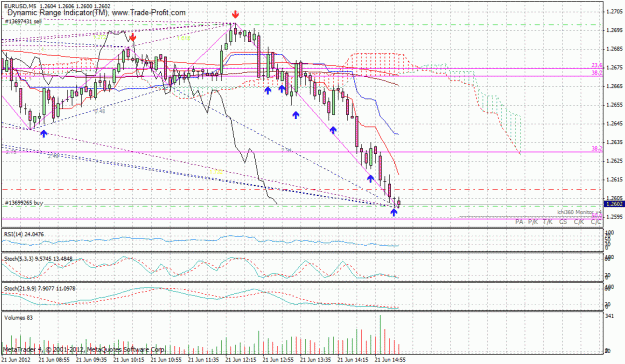
Task: Click the 1.2595 price axis label
Action: pos(613,217)
